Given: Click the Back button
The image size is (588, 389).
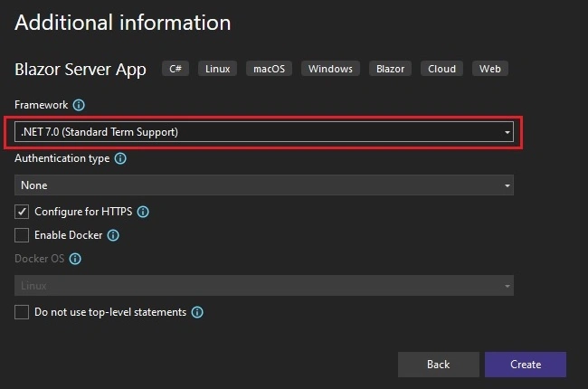Looking at the screenshot, I should coord(439,365).
